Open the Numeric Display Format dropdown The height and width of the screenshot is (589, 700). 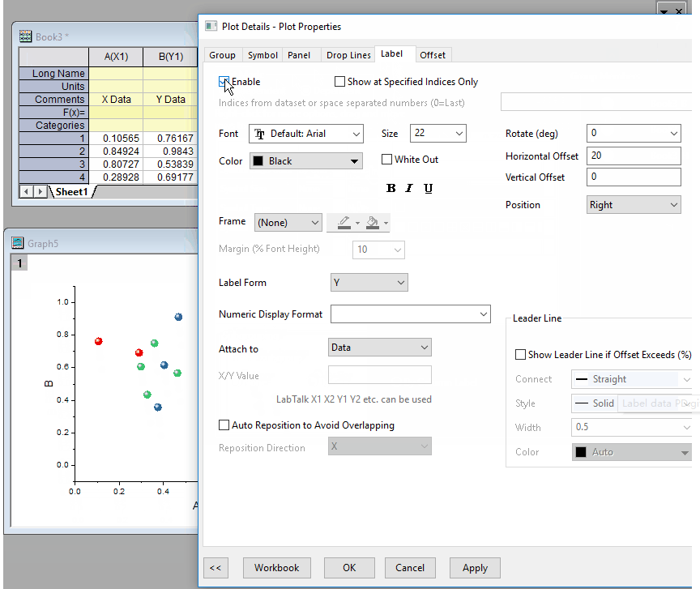(410, 314)
